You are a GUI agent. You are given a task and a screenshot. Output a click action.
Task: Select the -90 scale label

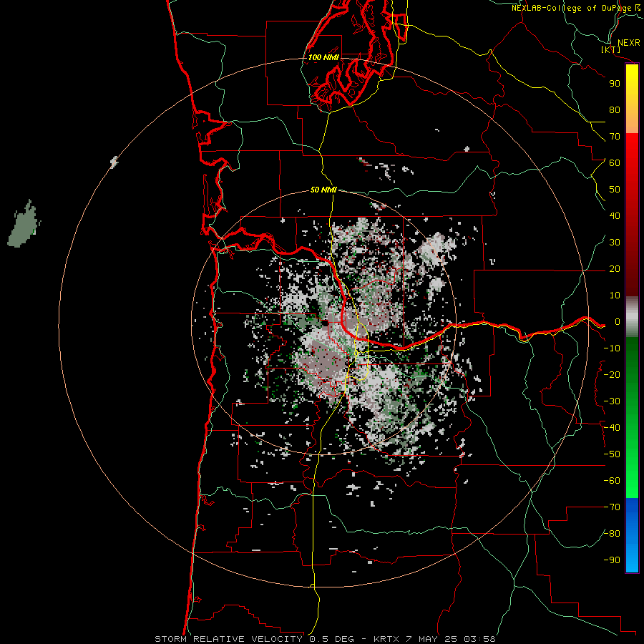[612, 560]
